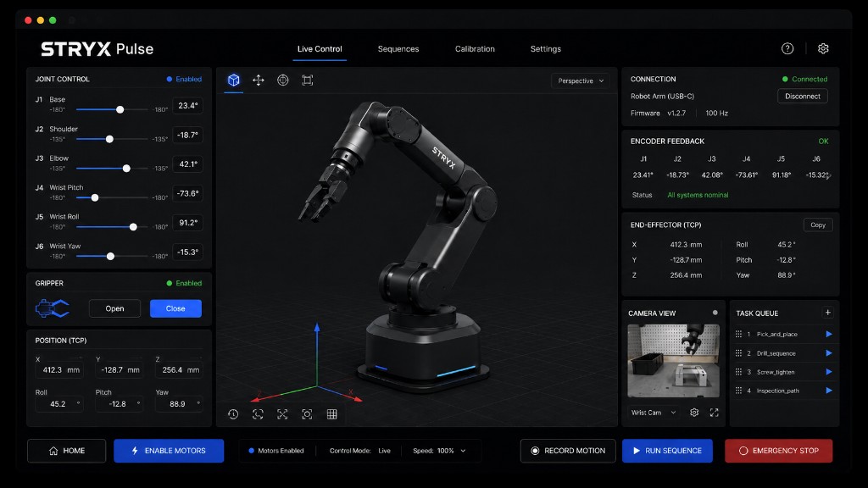Click the J2 Shoulder slider handle
Screen dimensions: 868x488
point(109,139)
